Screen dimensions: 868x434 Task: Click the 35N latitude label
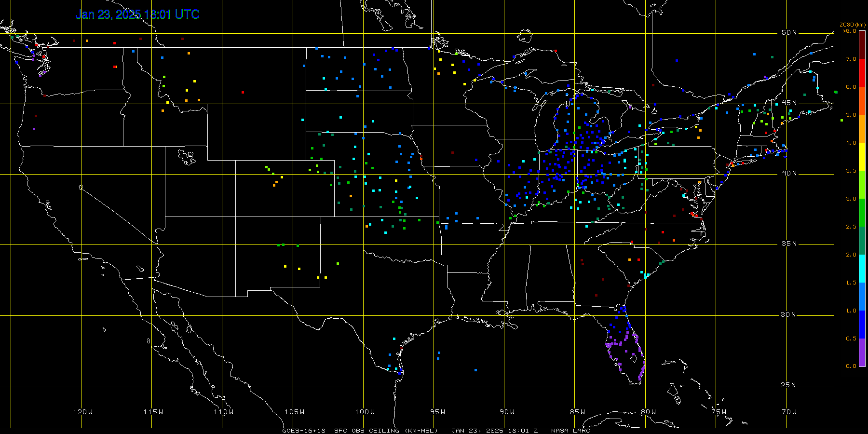click(789, 244)
